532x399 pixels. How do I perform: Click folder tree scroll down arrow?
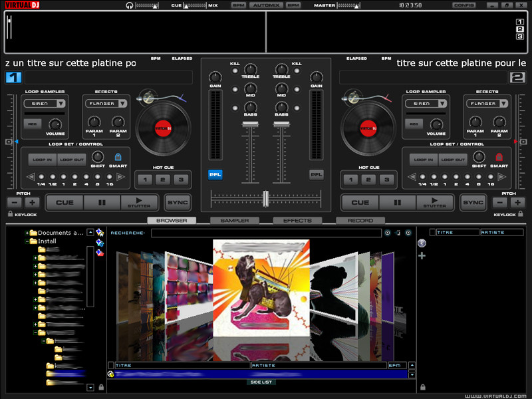(90, 387)
